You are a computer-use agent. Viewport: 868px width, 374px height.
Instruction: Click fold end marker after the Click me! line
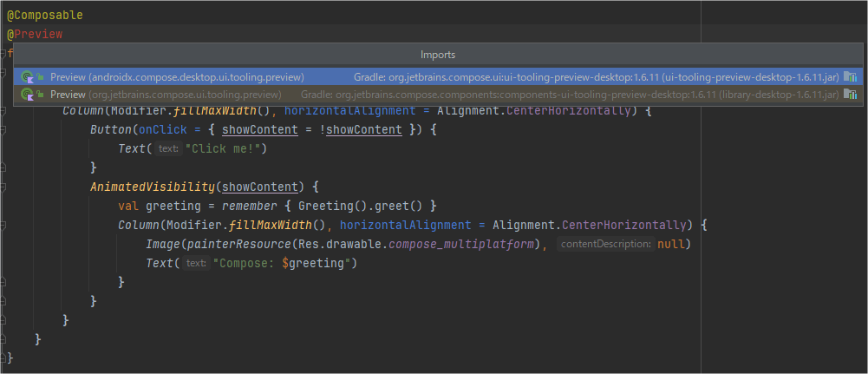(3, 167)
